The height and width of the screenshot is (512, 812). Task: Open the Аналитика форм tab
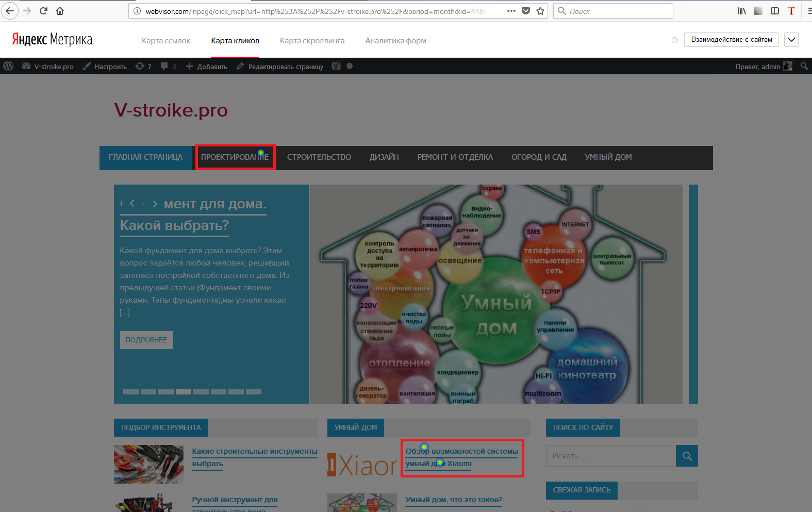point(395,41)
